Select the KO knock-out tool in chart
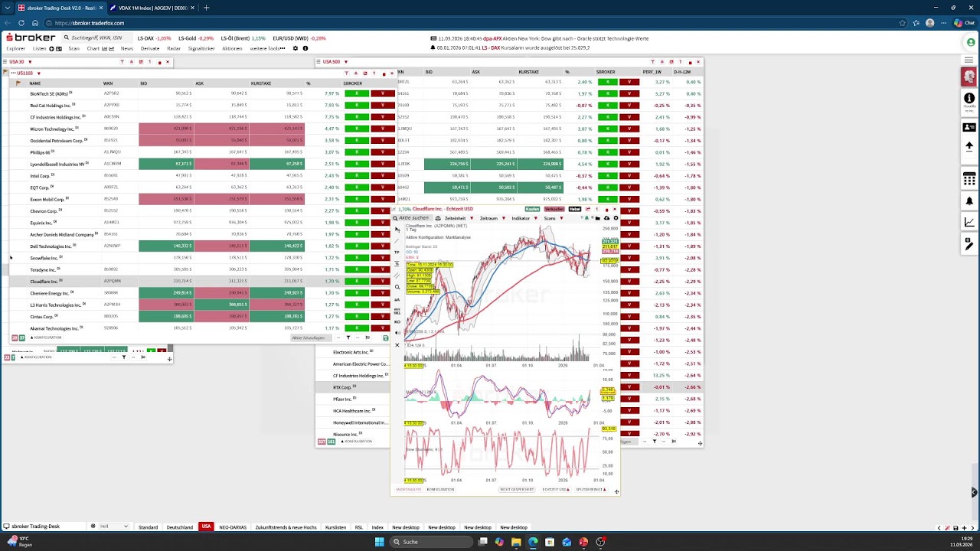980x551 pixels. click(397, 322)
